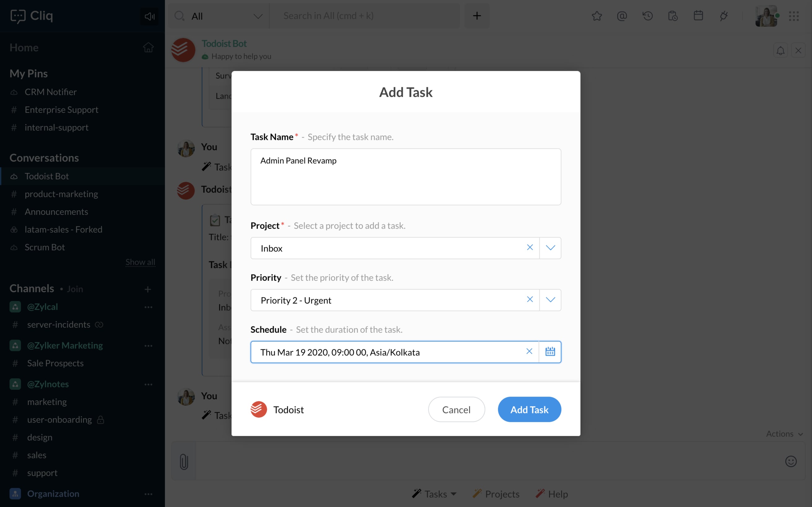Click on product-marketing channel

(61, 193)
